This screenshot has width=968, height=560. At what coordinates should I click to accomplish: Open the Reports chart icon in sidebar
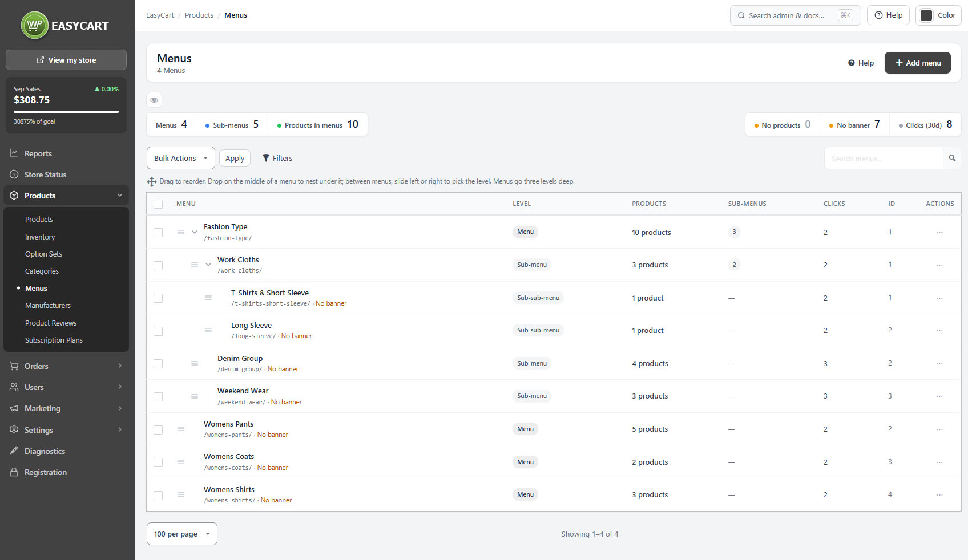14,153
